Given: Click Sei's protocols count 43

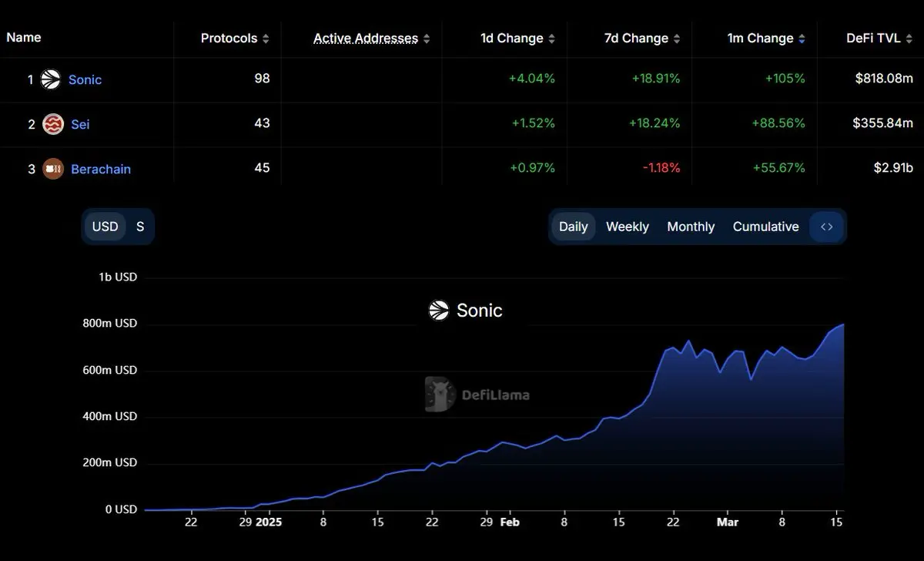Looking at the screenshot, I should point(262,123).
